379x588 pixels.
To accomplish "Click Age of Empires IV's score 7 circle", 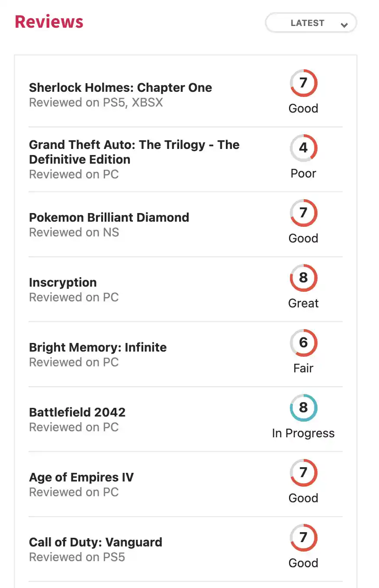I will (x=303, y=473).
